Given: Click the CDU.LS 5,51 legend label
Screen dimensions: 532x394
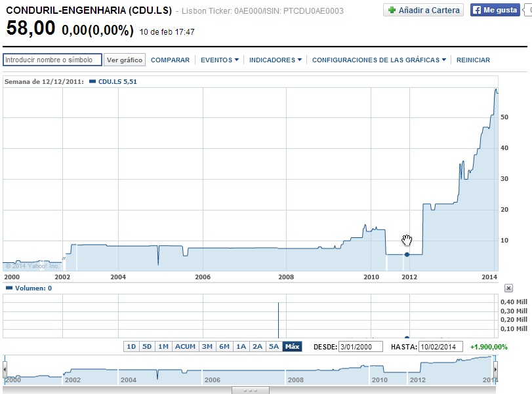Looking at the screenshot, I should pos(117,82).
